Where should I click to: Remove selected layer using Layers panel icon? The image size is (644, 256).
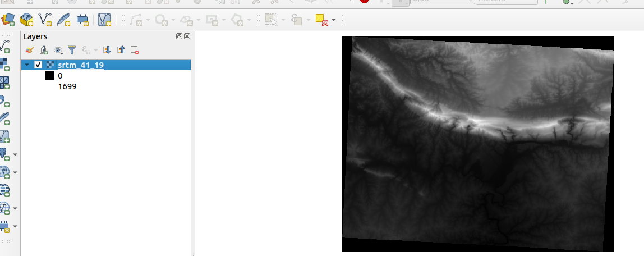(x=134, y=50)
